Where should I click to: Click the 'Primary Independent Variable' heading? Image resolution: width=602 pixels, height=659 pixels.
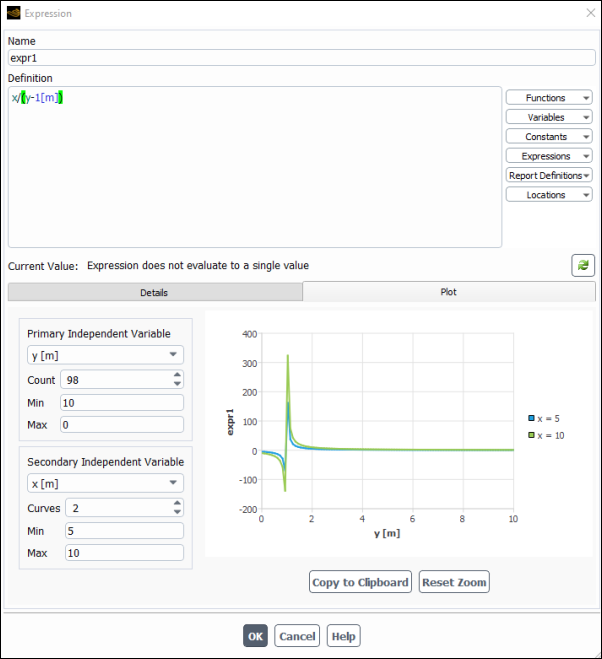pos(99,334)
